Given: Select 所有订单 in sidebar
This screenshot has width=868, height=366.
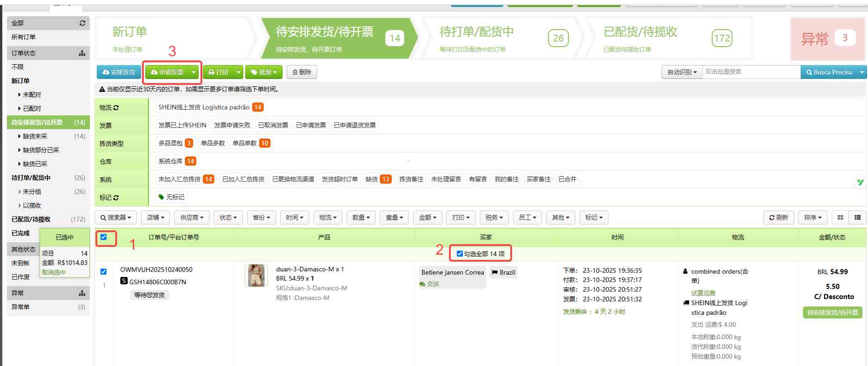Looking at the screenshot, I should [24, 37].
